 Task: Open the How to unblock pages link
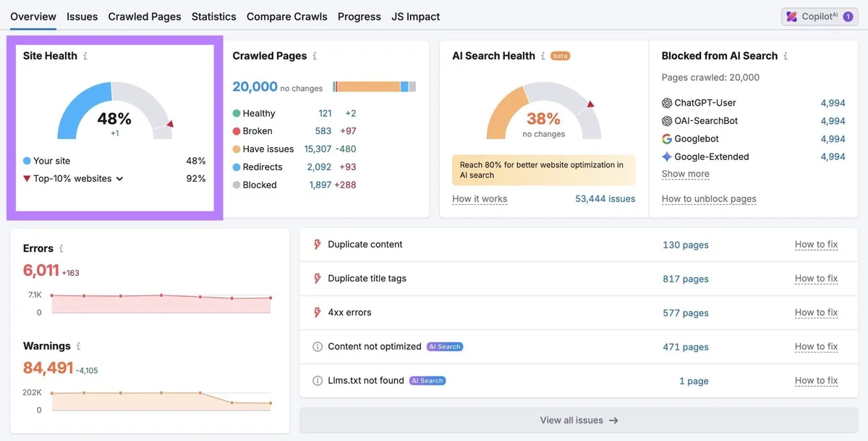point(709,198)
